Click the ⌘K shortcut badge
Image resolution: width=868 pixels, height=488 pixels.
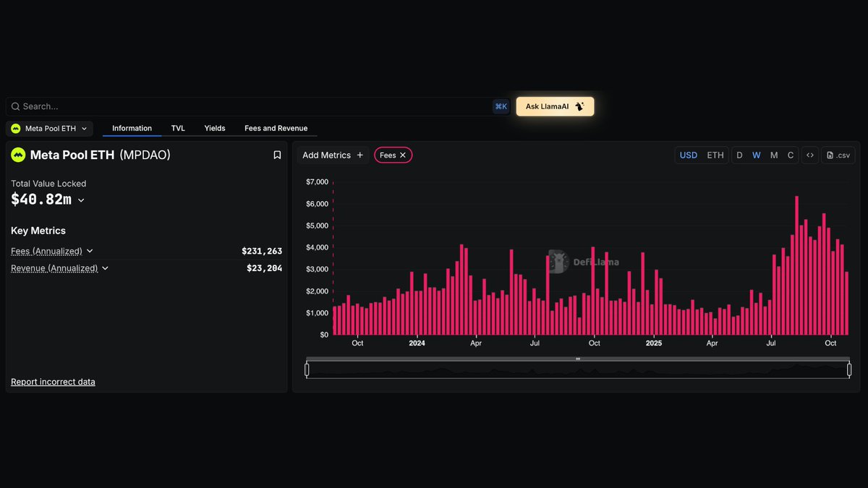(501, 106)
